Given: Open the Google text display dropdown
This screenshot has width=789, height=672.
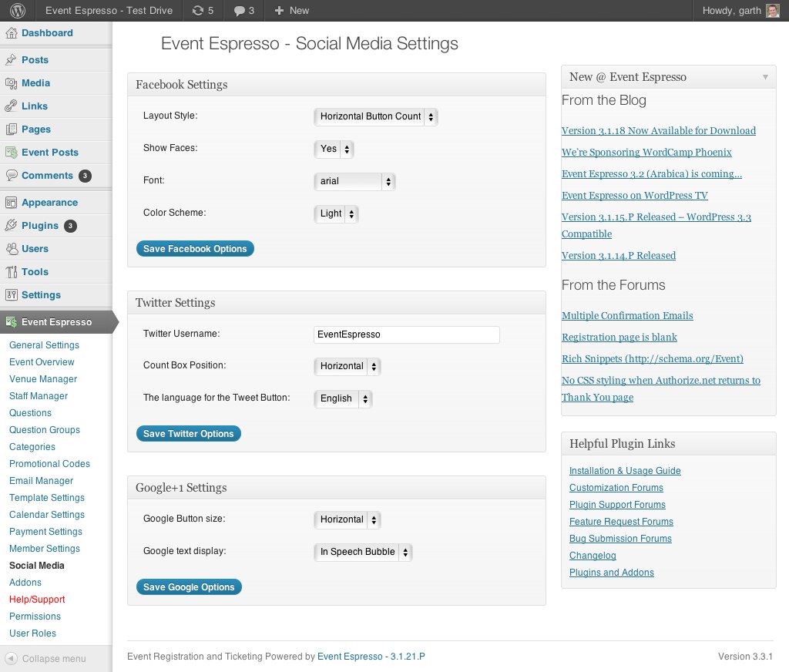Looking at the screenshot, I should click(x=363, y=553).
